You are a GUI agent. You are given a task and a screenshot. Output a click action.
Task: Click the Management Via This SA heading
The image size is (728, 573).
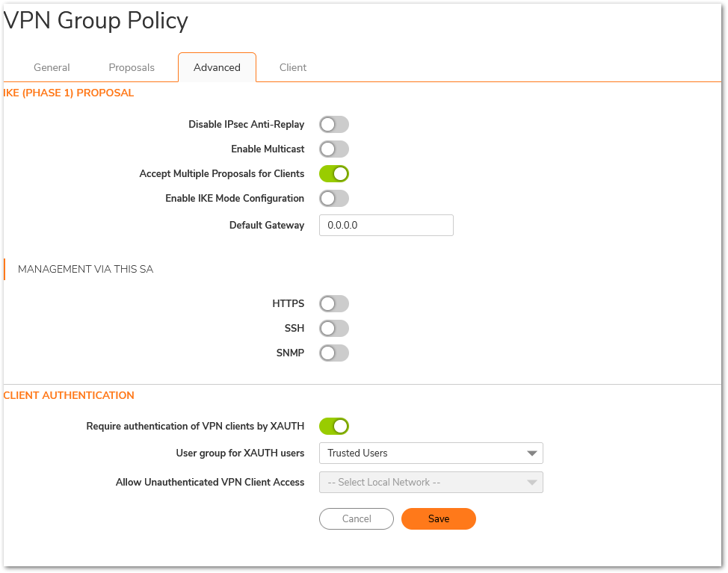click(x=85, y=269)
